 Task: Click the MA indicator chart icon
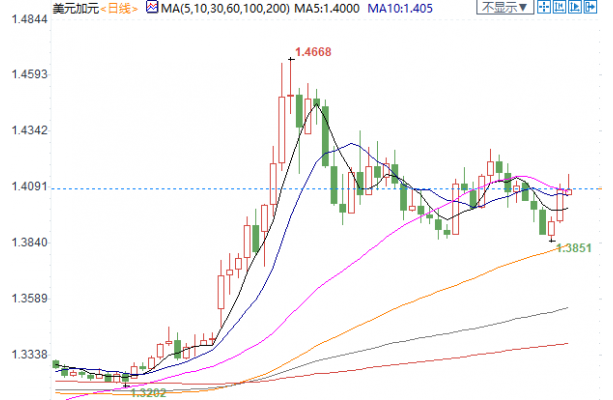(x=152, y=7)
